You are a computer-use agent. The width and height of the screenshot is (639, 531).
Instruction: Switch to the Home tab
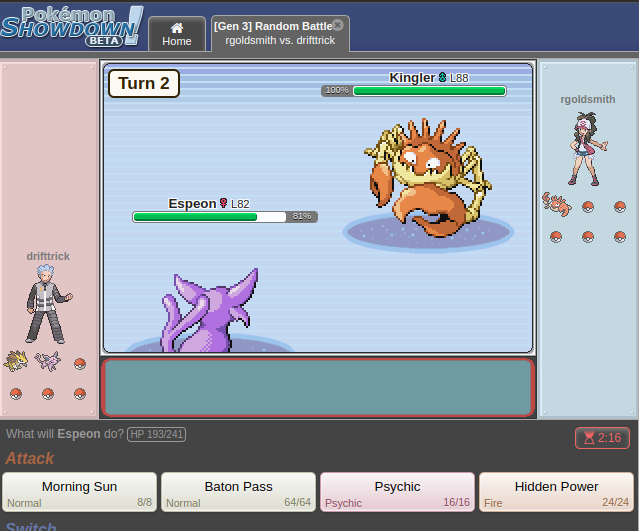click(x=177, y=34)
